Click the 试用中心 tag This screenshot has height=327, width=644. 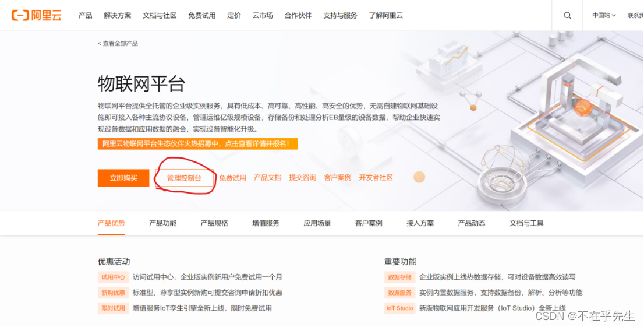click(114, 277)
